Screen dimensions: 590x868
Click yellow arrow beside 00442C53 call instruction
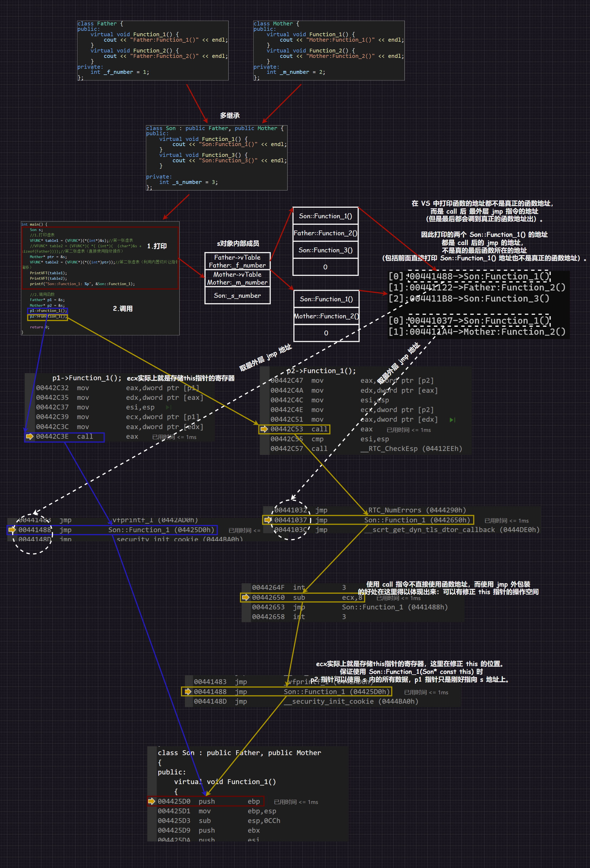pyautogui.click(x=264, y=429)
